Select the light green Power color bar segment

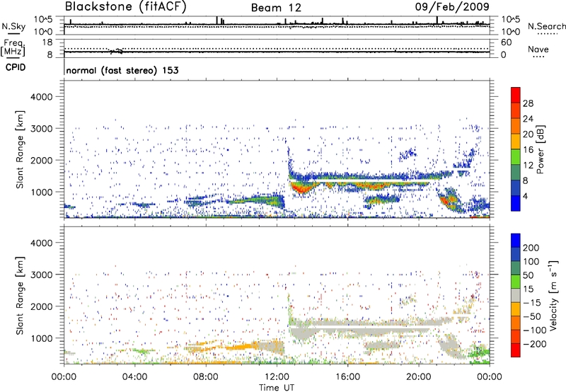pyautogui.click(x=516, y=156)
